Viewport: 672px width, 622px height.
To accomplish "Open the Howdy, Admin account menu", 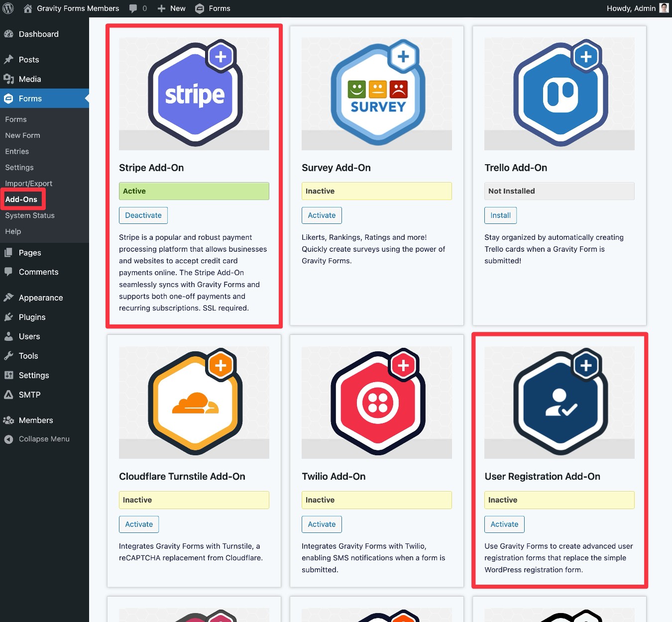I will pyautogui.click(x=630, y=8).
